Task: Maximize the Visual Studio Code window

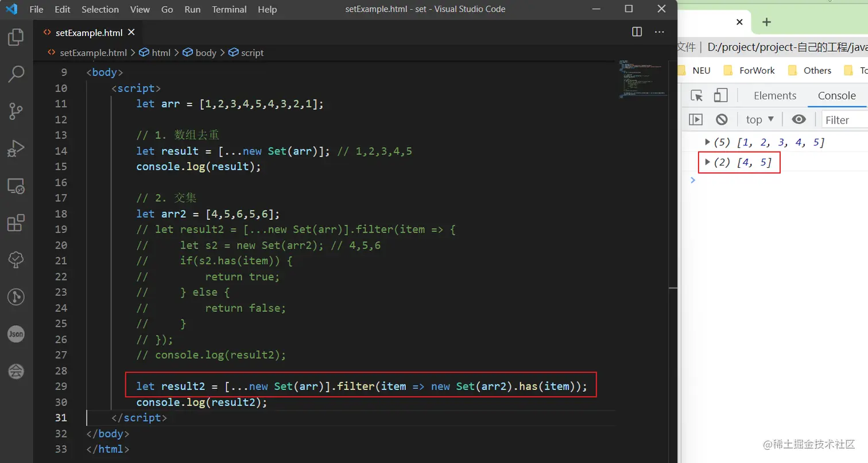Action: pyautogui.click(x=629, y=9)
